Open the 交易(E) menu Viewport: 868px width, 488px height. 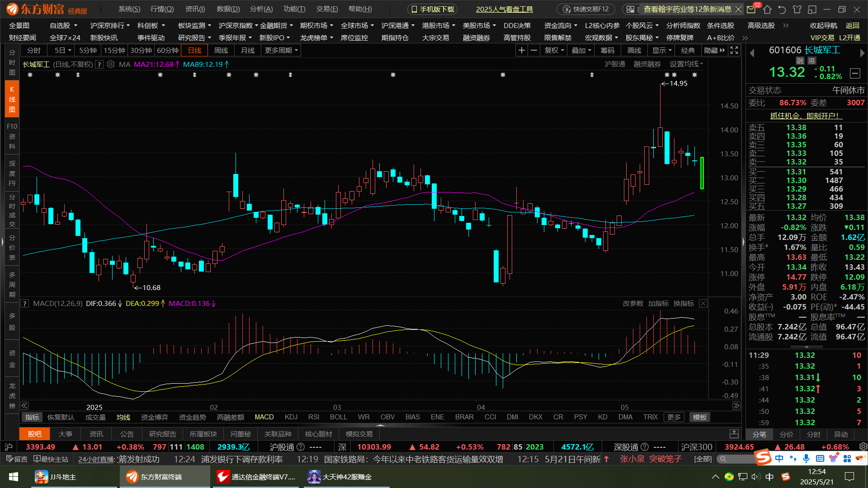[x=327, y=9]
